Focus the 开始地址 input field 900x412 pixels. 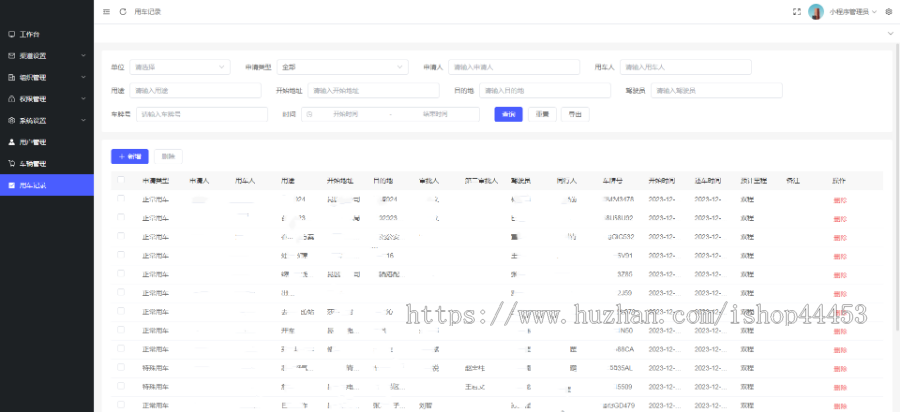click(x=373, y=91)
